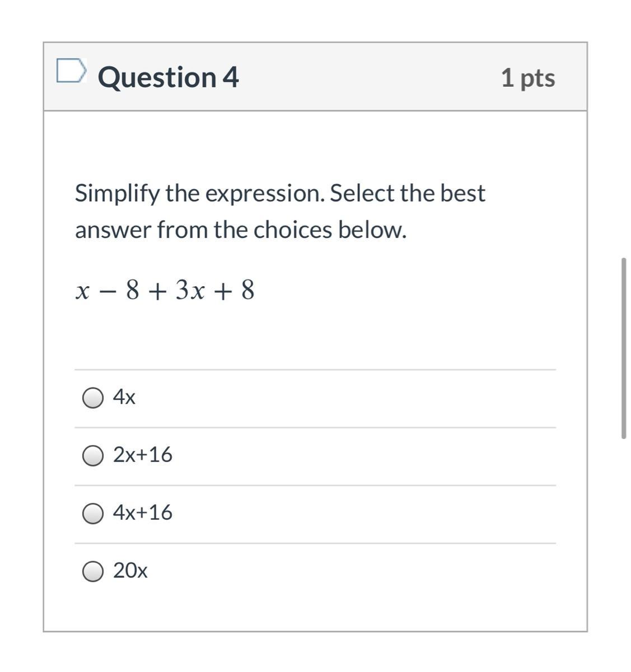Click the vertical scrollbar thumb
This screenshot has width=631, height=672.
point(623,348)
